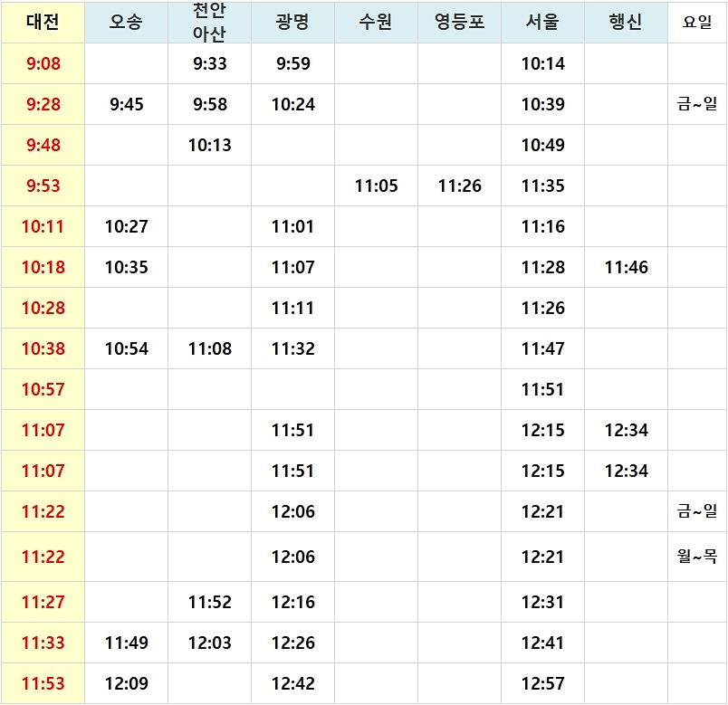Click 월~목 in the 11:22 row

[697, 557]
